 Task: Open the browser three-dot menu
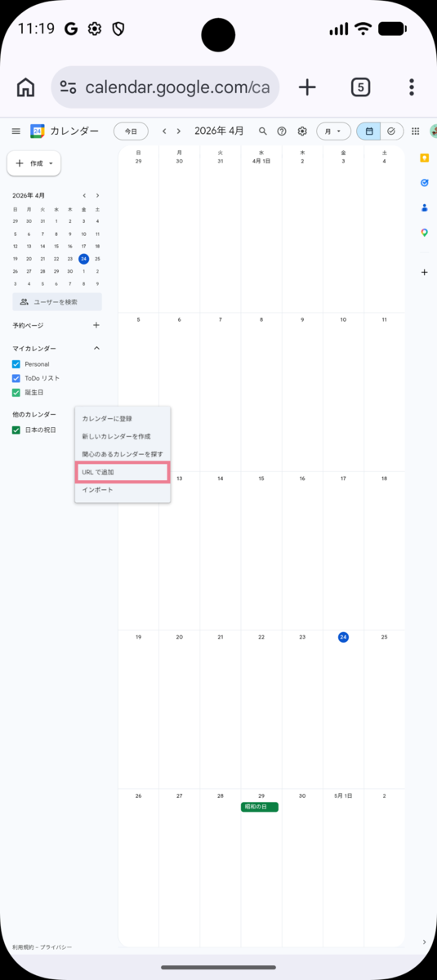pos(412,87)
